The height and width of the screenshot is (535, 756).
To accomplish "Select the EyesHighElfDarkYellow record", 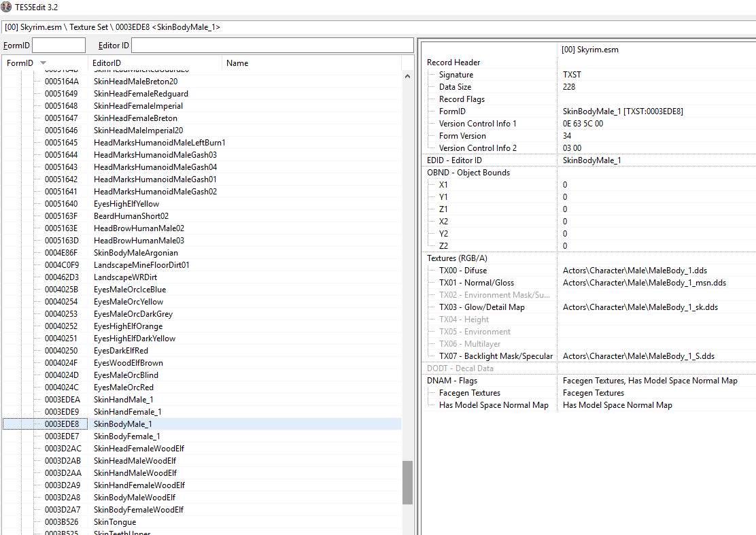I will 201,339.
